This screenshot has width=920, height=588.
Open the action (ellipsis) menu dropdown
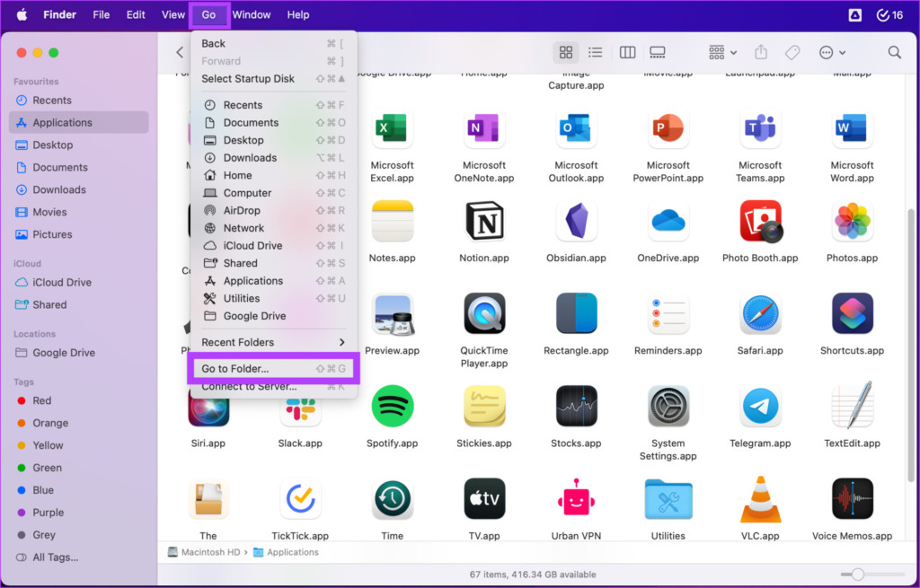pos(832,53)
